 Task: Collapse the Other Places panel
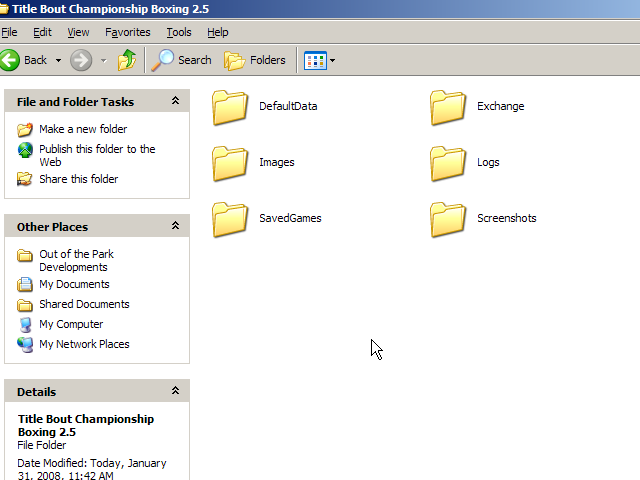pos(175,225)
